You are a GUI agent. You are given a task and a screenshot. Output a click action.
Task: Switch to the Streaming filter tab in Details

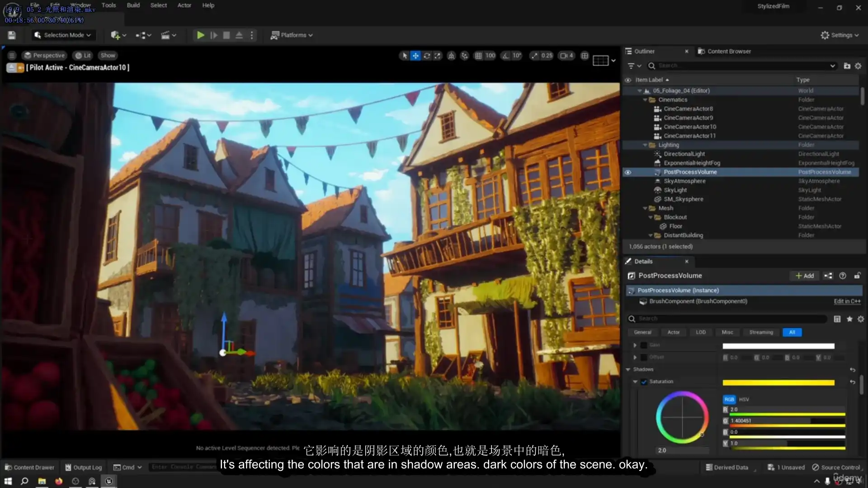(x=761, y=332)
